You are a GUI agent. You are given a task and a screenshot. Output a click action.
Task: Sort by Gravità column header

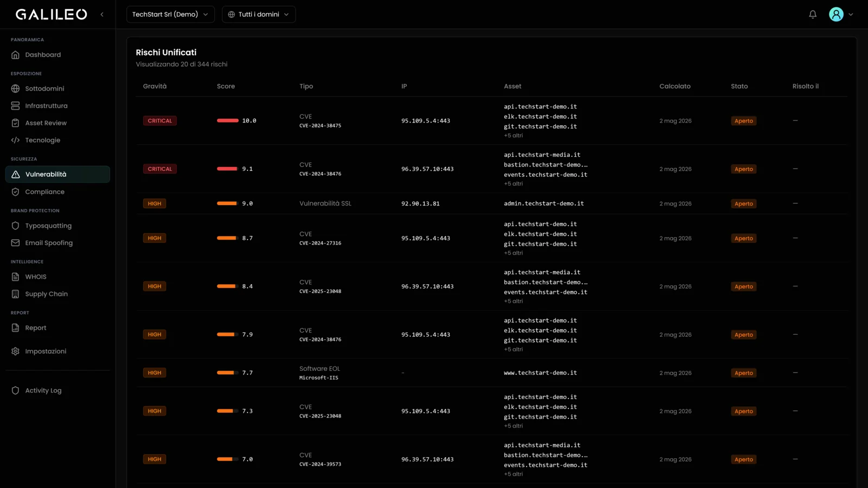pyautogui.click(x=155, y=86)
